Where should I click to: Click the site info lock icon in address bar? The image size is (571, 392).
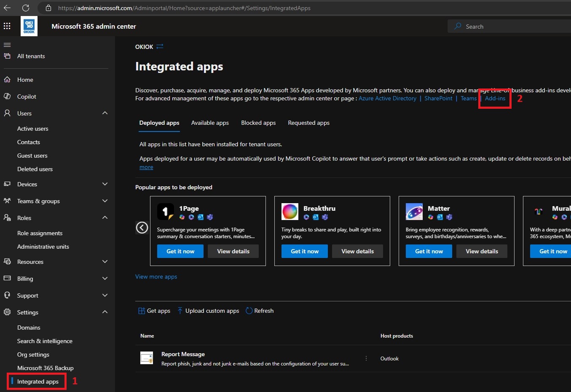click(x=48, y=8)
